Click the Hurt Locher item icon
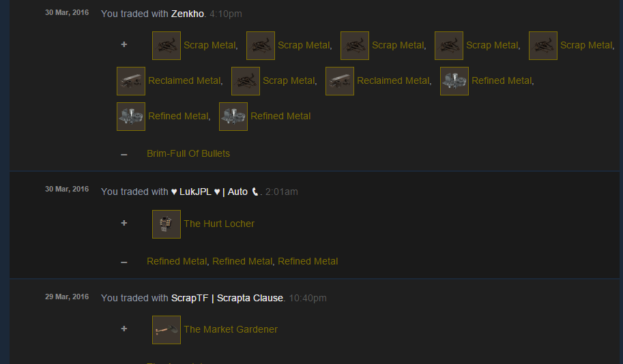The height and width of the screenshot is (364, 623). tap(166, 224)
